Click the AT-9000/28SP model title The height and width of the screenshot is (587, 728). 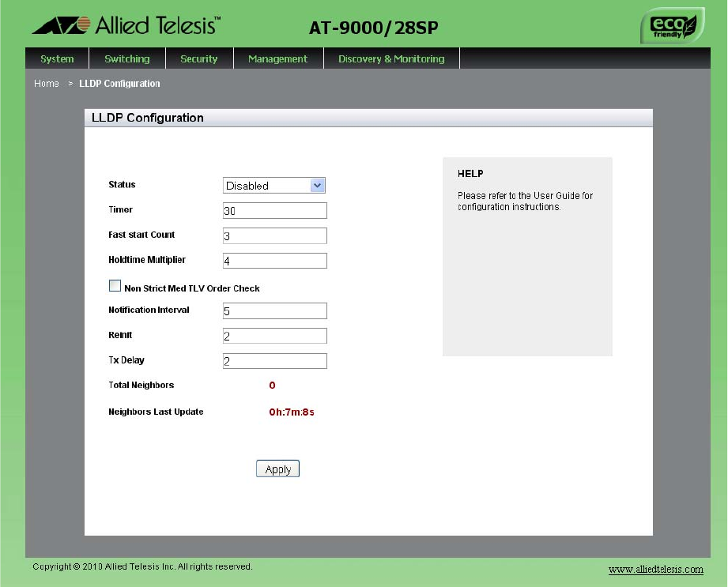(x=374, y=28)
